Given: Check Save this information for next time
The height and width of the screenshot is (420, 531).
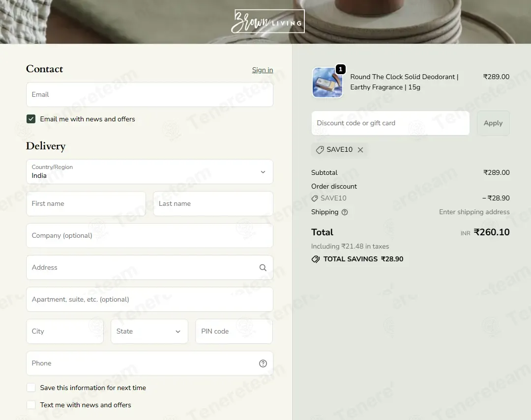Looking at the screenshot, I should (x=31, y=388).
